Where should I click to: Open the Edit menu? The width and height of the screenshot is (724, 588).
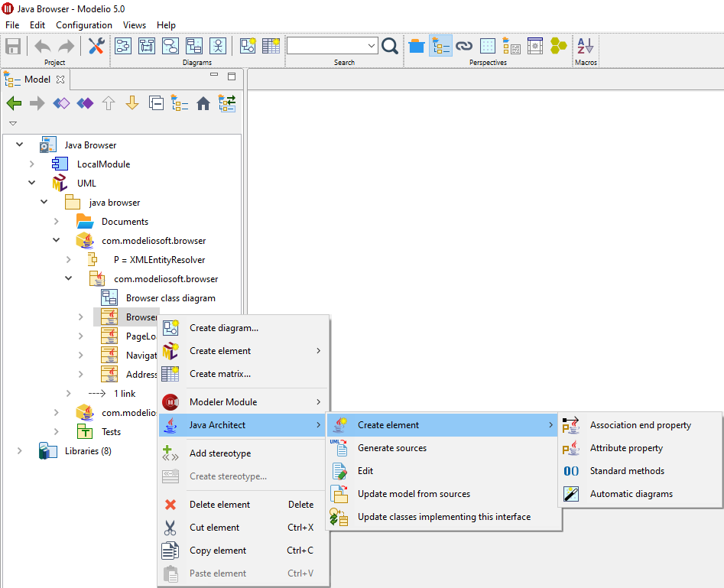[x=37, y=25]
